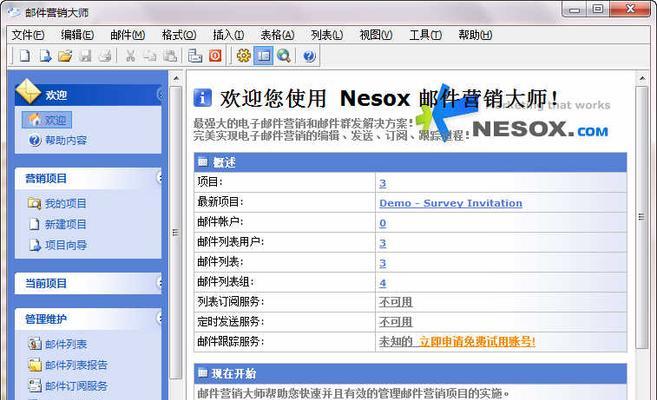Launch 项目向导 from the sidebar

(66, 245)
